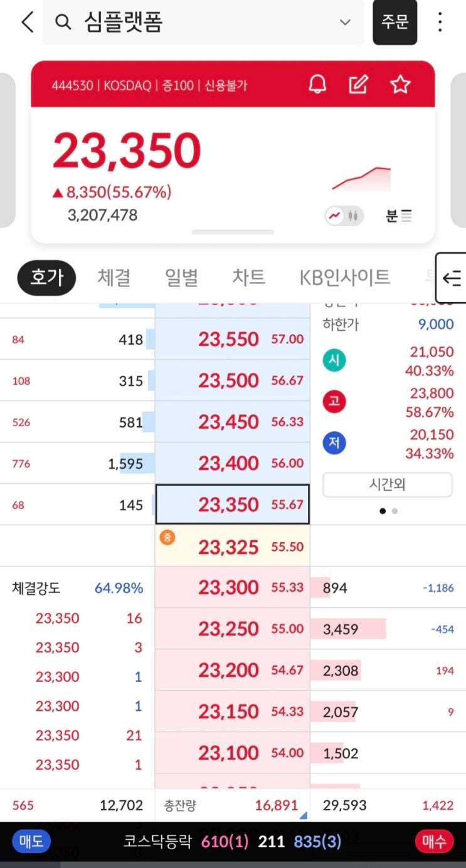466x868 pixels.
Task: Tap the back arrow icon
Action: click(x=27, y=23)
